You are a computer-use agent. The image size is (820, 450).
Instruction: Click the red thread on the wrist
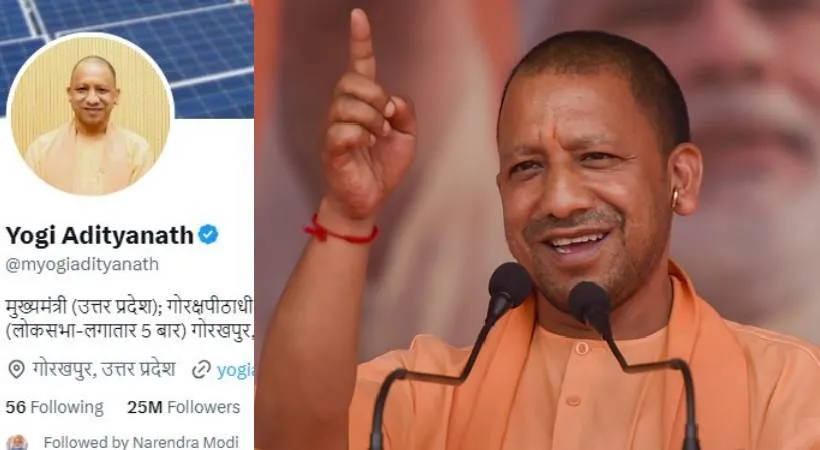coord(341,232)
